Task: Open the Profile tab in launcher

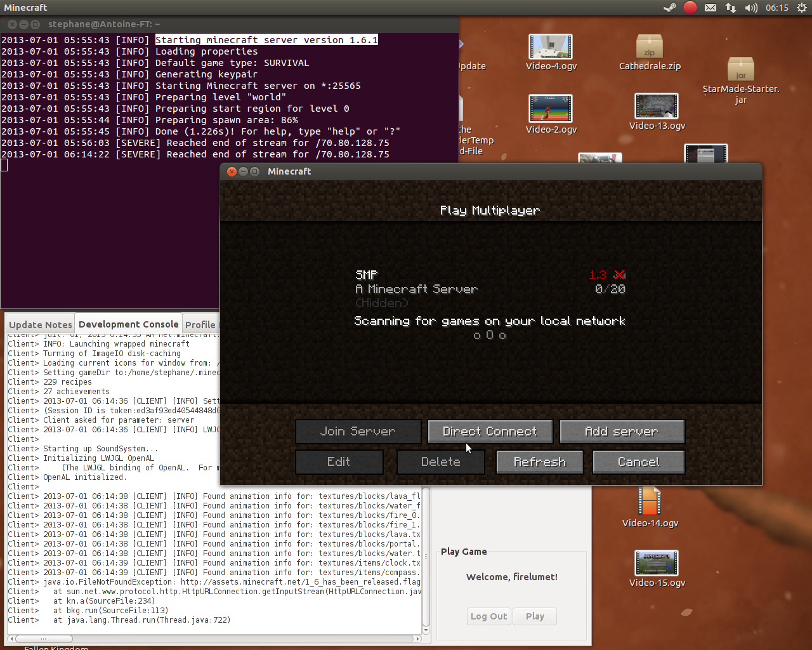Action: (x=200, y=324)
